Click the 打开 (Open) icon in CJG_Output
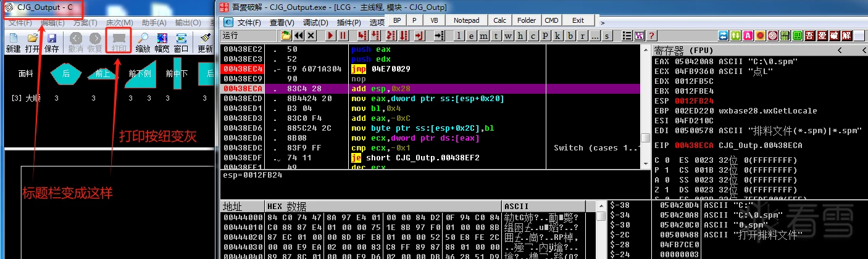This screenshot has height=259, width=868. [x=33, y=43]
